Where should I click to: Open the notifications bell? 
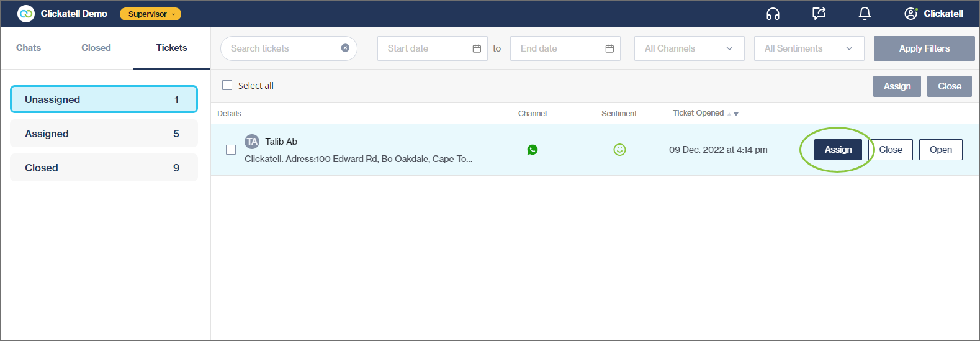coord(865,14)
